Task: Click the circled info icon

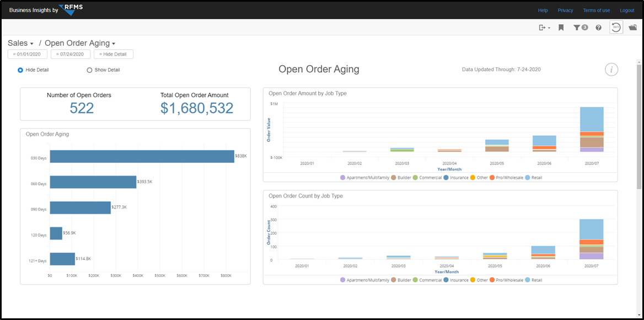Action: point(611,70)
